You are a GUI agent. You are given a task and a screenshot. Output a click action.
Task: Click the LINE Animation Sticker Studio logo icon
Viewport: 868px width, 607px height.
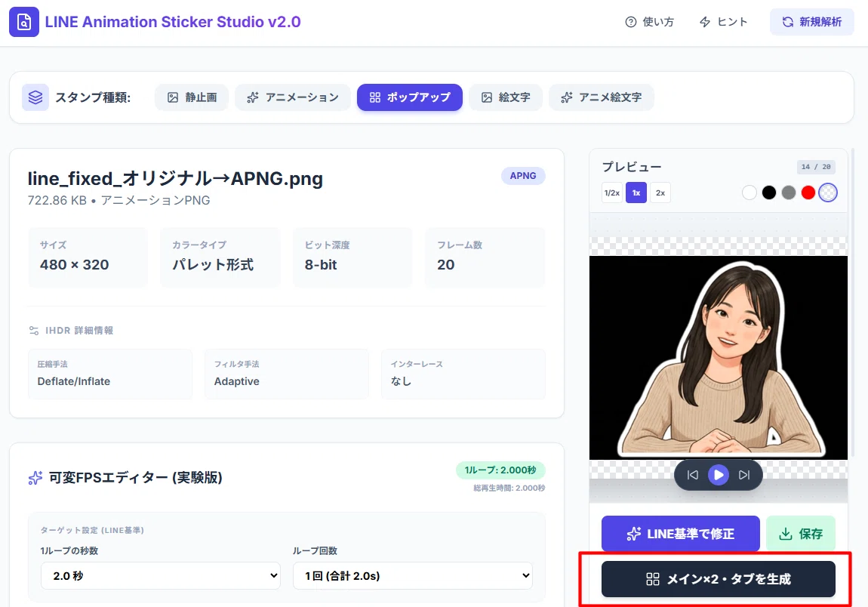coord(24,22)
